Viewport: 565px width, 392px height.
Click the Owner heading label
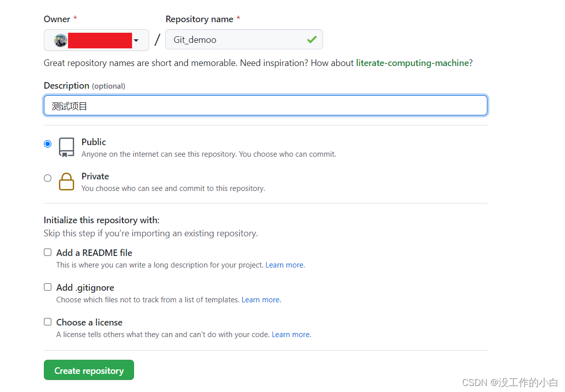point(57,19)
